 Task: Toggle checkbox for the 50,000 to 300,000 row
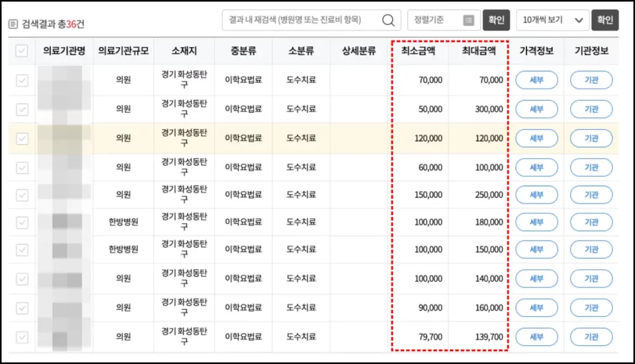click(x=22, y=109)
